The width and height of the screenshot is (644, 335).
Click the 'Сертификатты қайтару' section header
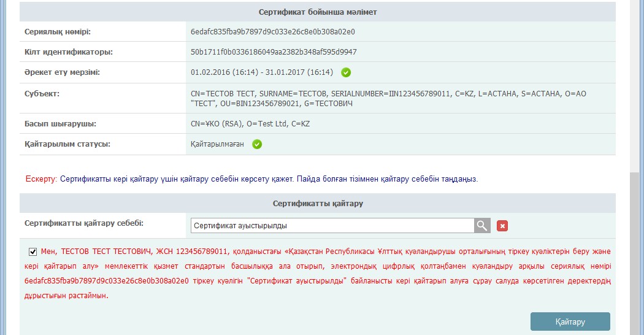click(x=317, y=203)
